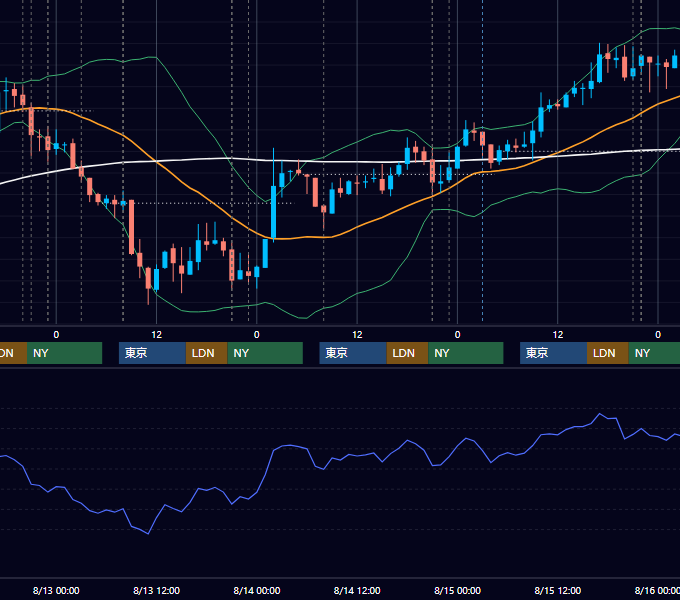Viewport: 680px width, 600px height.
Task: Click the 東京 session block for 8/13
Action: (x=152, y=353)
